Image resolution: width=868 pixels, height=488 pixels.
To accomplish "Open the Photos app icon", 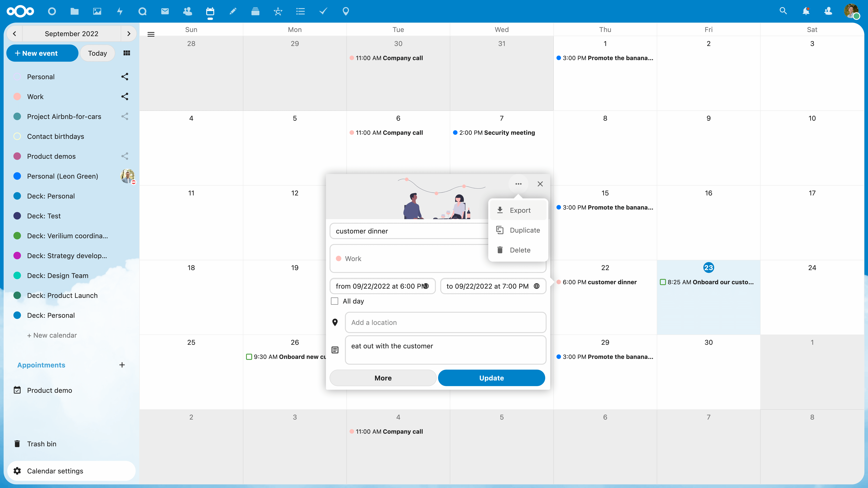I will click(97, 11).
